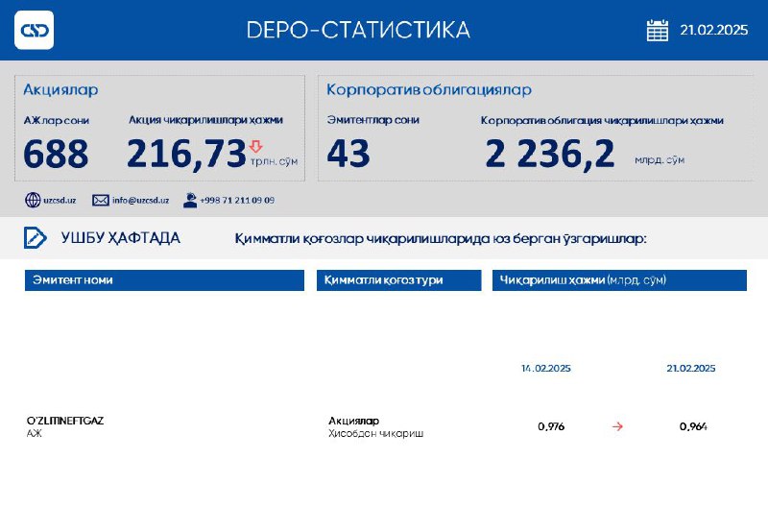Click the 21.02.2025 date above 0,964

(690, 369)
